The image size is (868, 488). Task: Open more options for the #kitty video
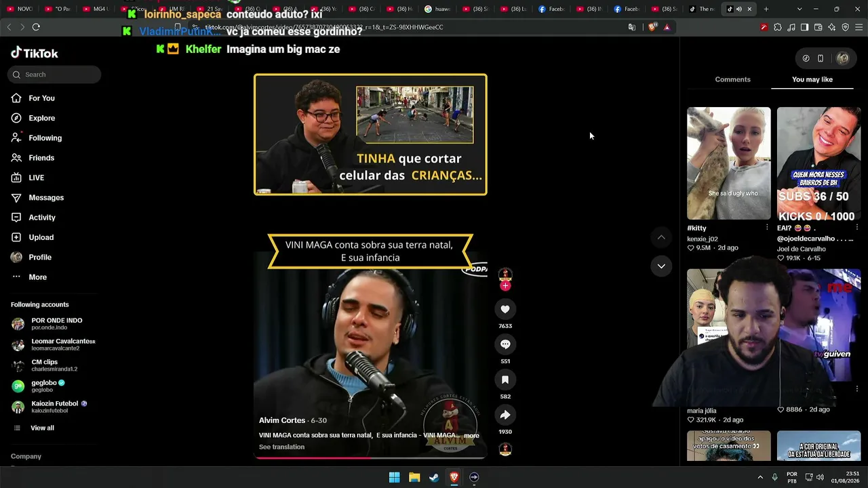pos(767,228)
